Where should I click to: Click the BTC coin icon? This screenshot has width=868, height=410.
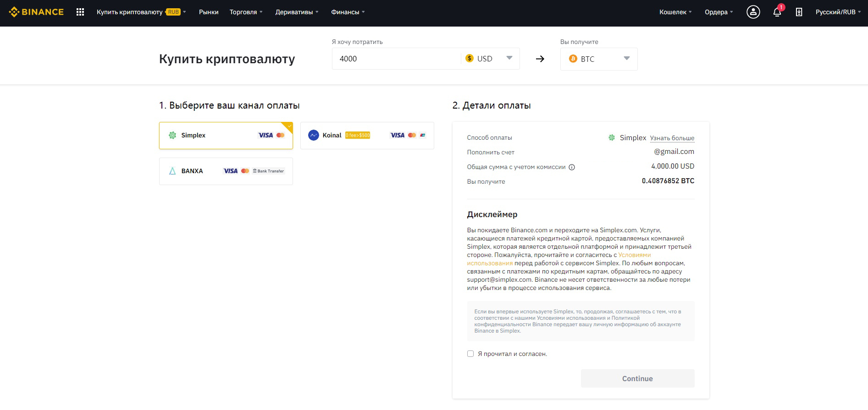point(573,59)
